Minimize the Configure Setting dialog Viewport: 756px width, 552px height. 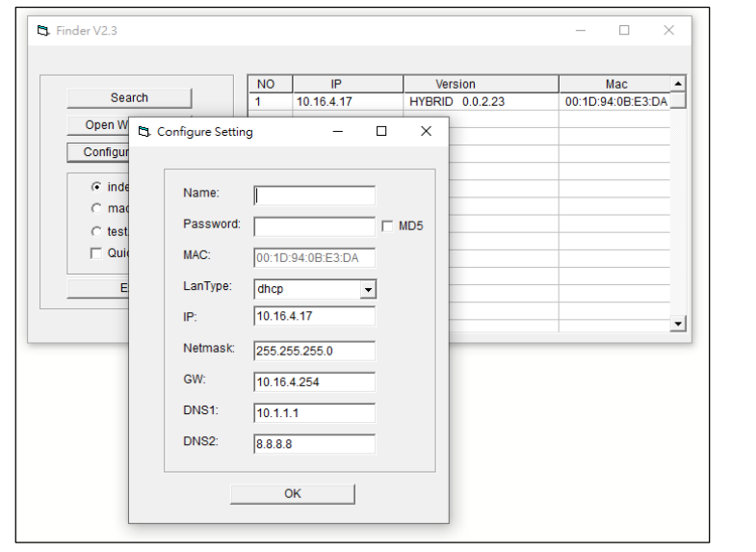(x=337, y=131)
